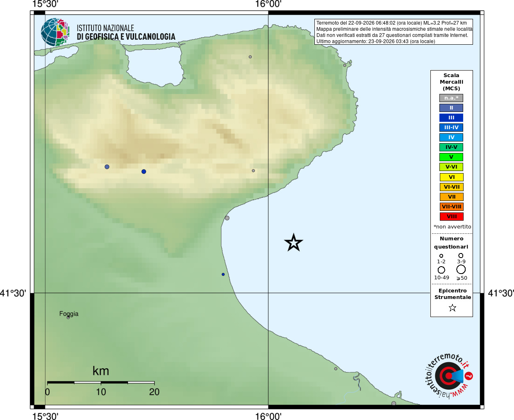This screenshot has width=514, height=420.
Task: Click the small dark blue coastal dot
Action: point(223,274)
